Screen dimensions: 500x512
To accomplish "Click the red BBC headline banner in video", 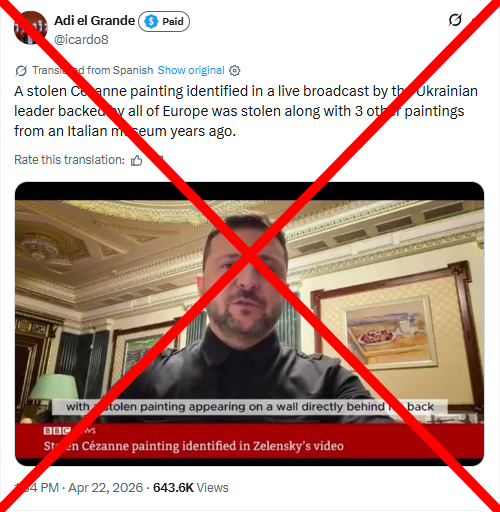I will pos(249,441).
